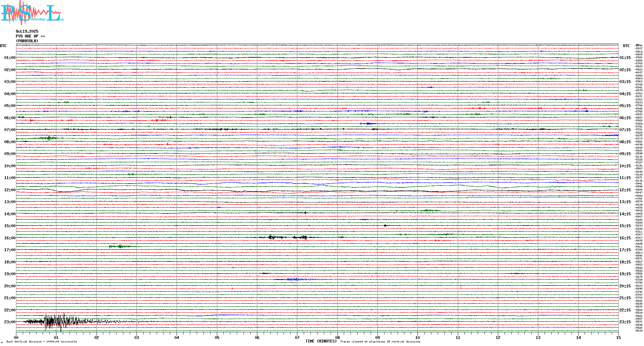Click minute 08 on the bottom axis
Image resolution: width=644 pixels, height=346 pixels.
click(337, 337)
